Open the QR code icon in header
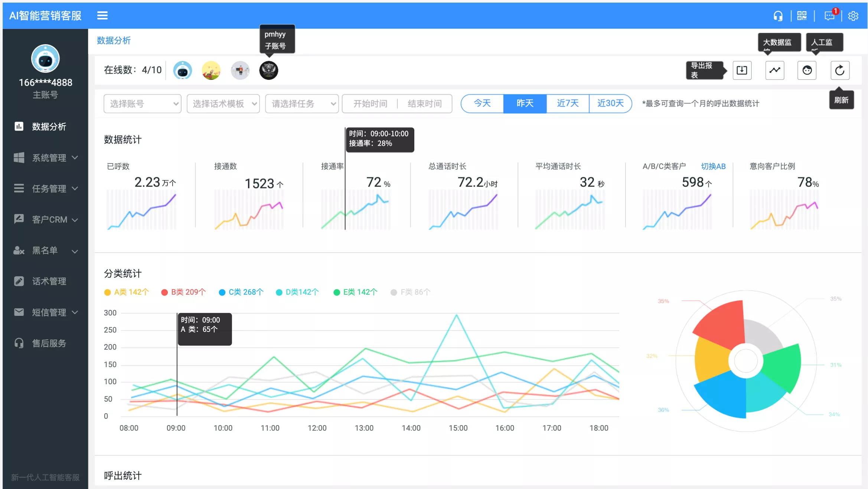This screenshot has height=489, width=868. [x=802, y=16]
